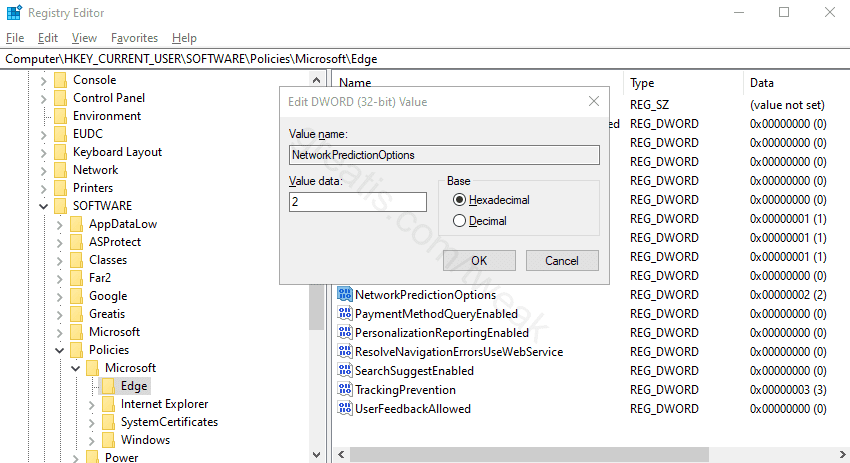
Task: Open the Favorites menu
Action: pos(134,38)
